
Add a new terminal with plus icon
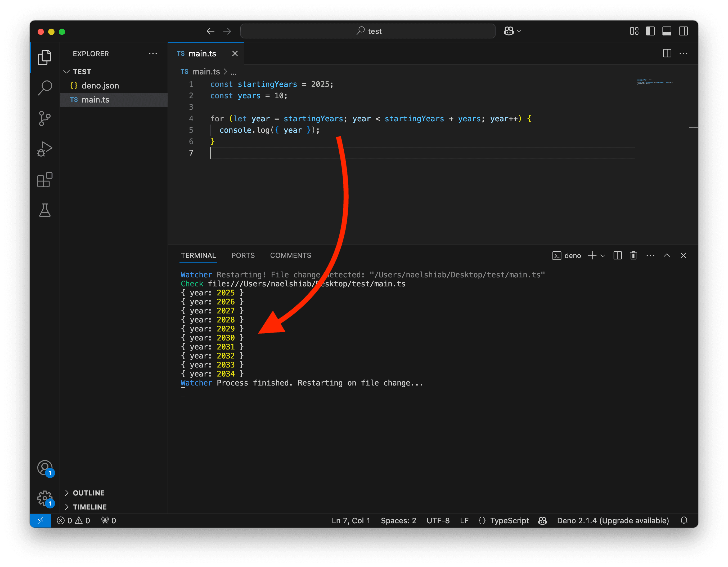(592, 255)
